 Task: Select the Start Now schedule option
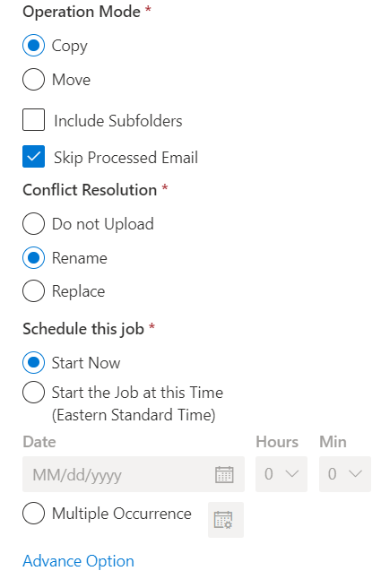click(x=34, y=362)
